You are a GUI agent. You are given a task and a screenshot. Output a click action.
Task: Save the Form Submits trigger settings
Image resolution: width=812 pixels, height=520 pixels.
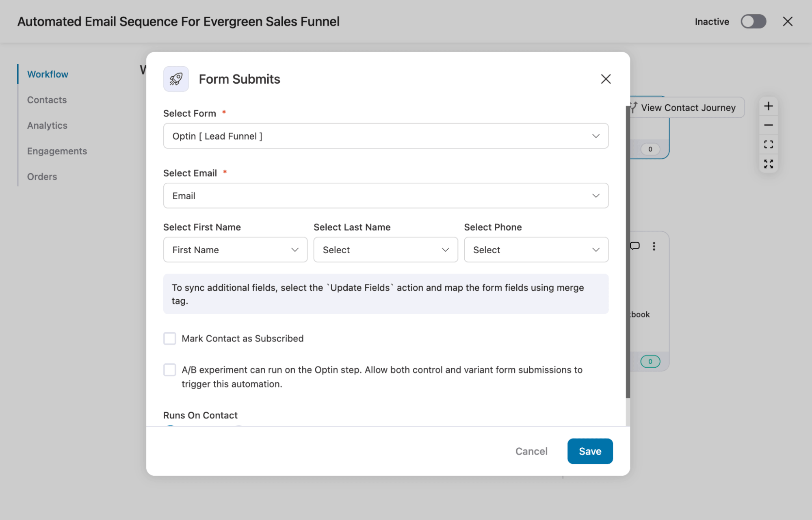point(590,451)
